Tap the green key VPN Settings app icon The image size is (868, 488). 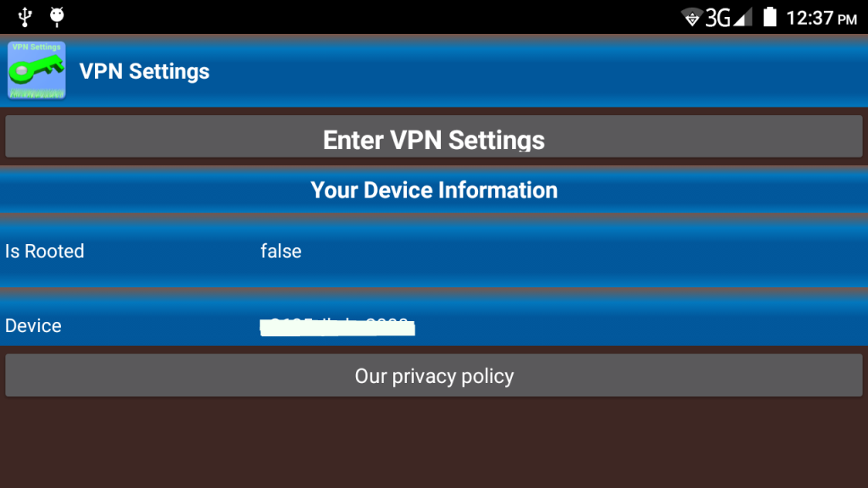pyautogui.click(x=36, y=70)
